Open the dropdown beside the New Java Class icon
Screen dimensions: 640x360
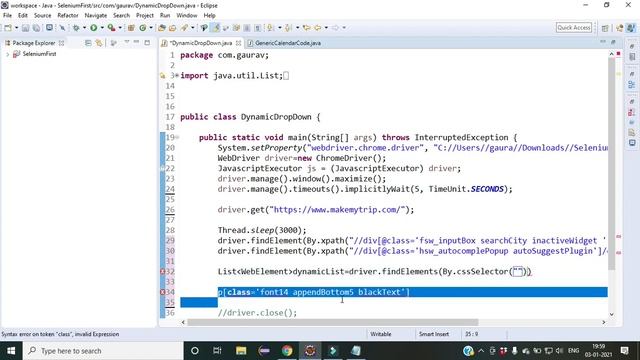[x=151, y=28]
